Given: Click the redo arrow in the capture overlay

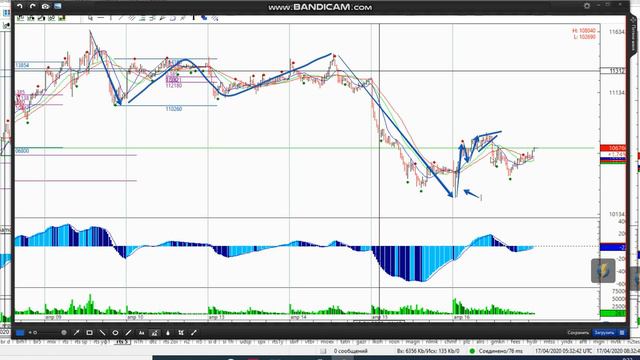Looking at the screenshot, I should tap(32, 6).
